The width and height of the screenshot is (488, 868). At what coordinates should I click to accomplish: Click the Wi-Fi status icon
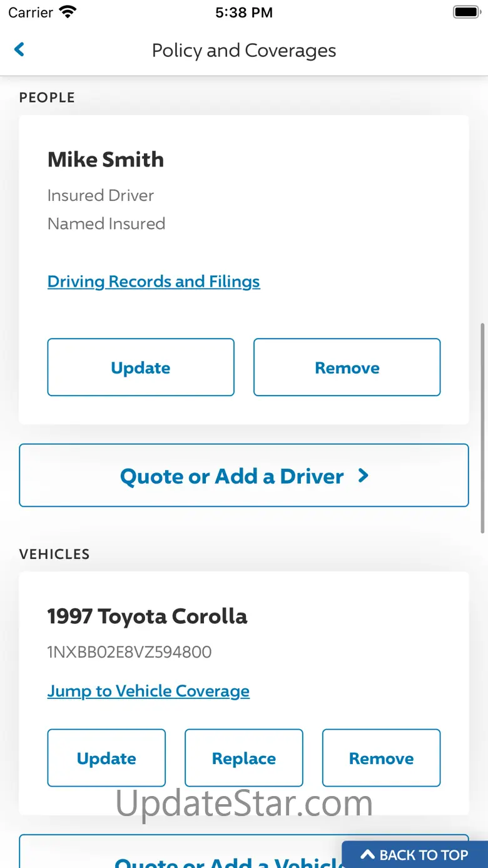click(67, 12)
